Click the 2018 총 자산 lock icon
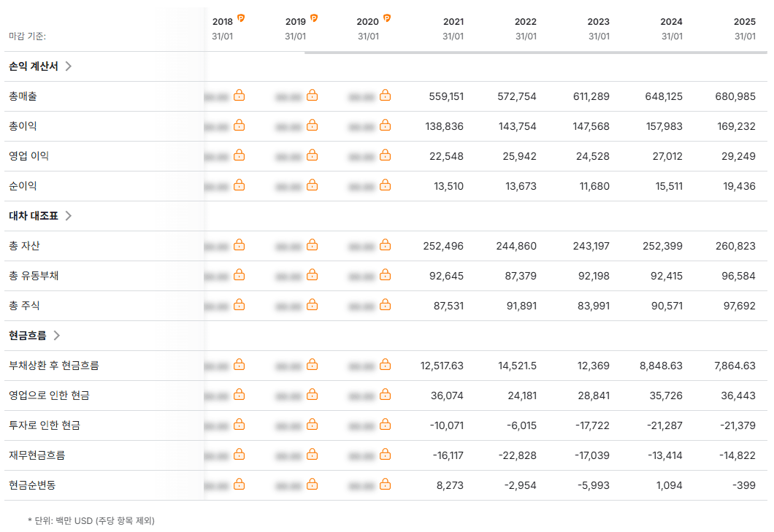 click(239, 244)
